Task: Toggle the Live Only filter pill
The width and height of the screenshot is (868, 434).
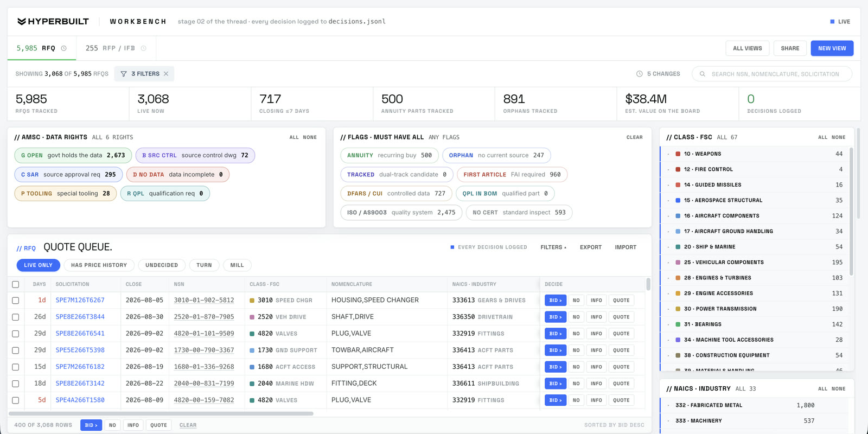Action: [x=38, y=265]
